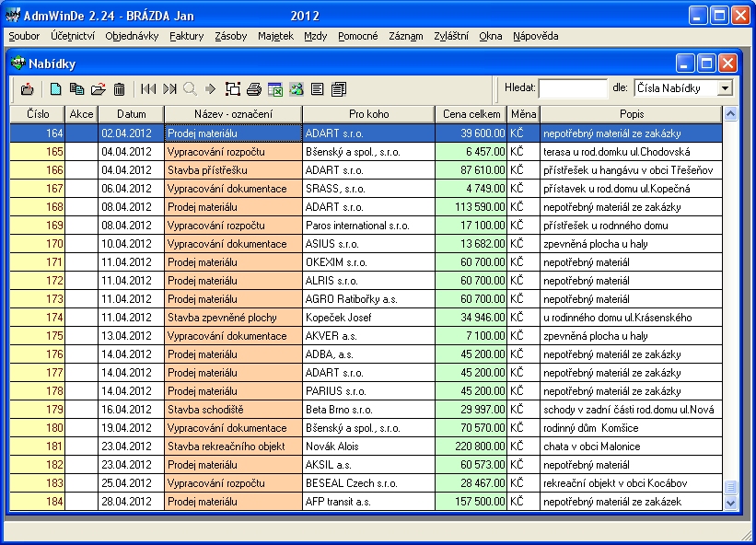The image size is (756, 545).
Task: Open the Majetek menu
Action: (275, 36)
